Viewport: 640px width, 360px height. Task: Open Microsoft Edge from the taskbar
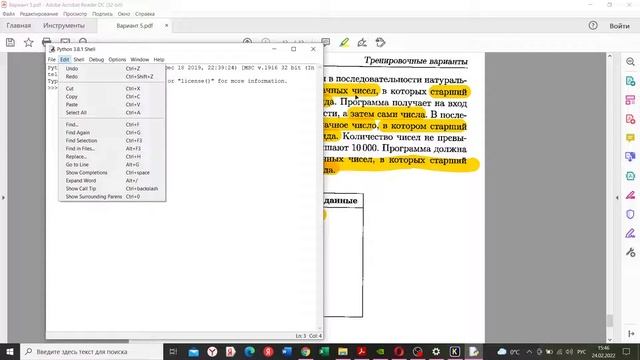coord(249,351)
